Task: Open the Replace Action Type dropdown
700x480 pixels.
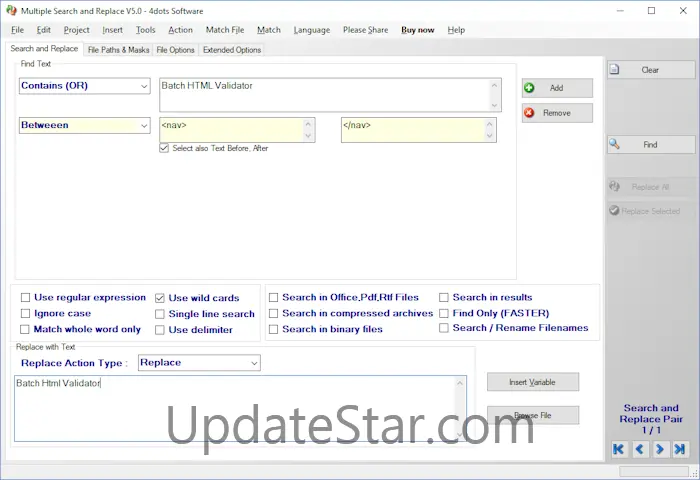Action: [x=254, y=363]
